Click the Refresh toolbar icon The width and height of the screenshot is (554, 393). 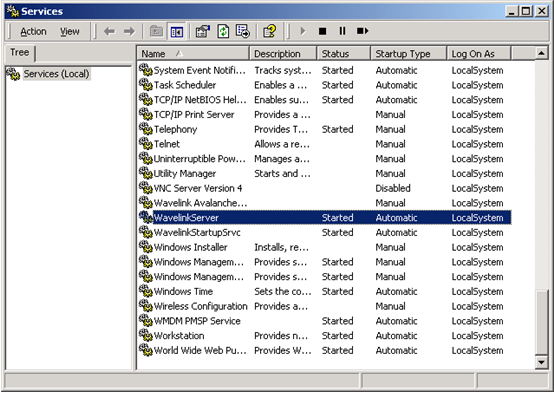click(x=223, y=31)
